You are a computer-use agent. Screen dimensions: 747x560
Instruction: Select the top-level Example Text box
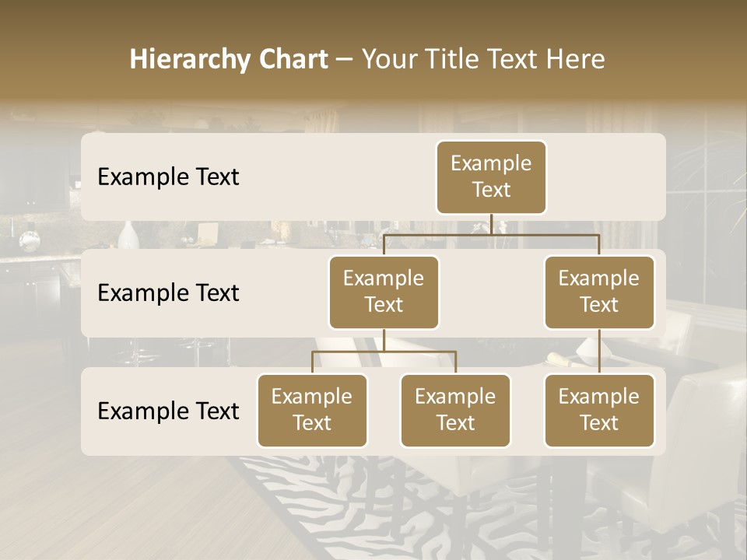[491, 177]
